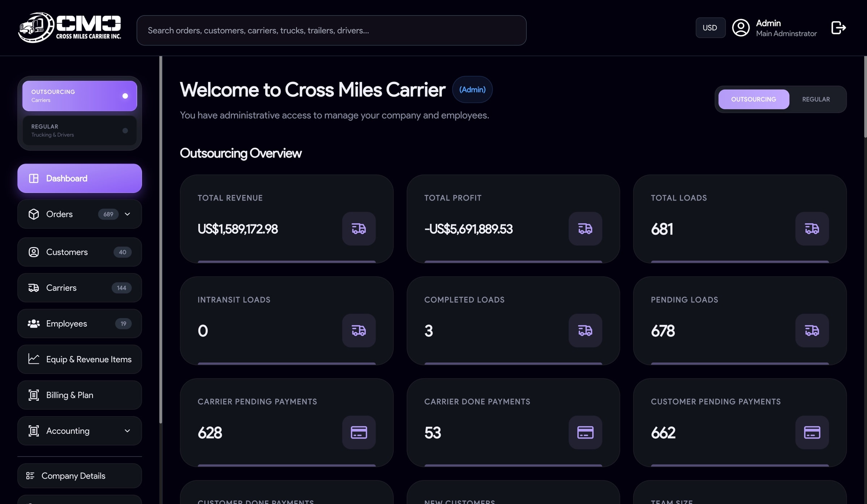This screenshot has height=504, width=867.
Task: Click the 678 pending loads value
Action: (x=663, y=331)
